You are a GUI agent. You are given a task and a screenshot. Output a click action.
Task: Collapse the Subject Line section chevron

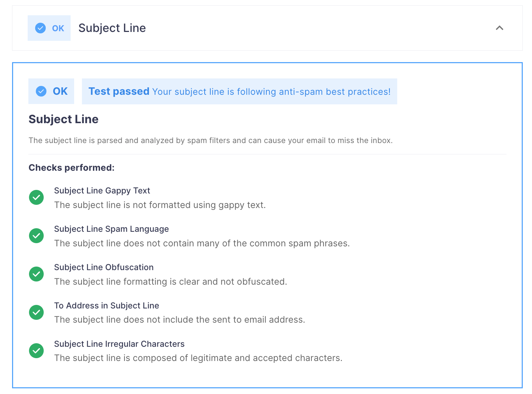(499, 28)
